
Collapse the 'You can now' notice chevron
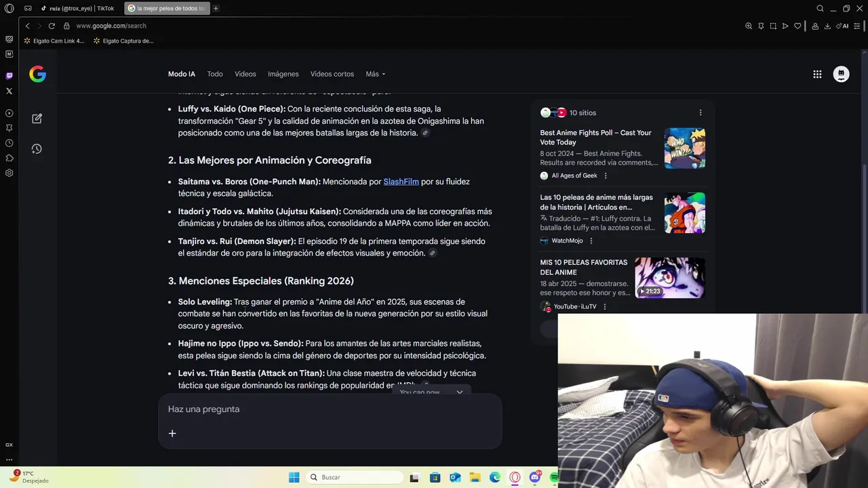pos(459,392)
